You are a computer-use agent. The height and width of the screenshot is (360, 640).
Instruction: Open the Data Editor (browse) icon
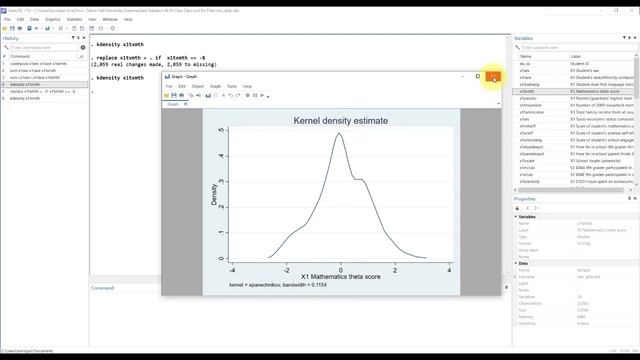point(82,29)
